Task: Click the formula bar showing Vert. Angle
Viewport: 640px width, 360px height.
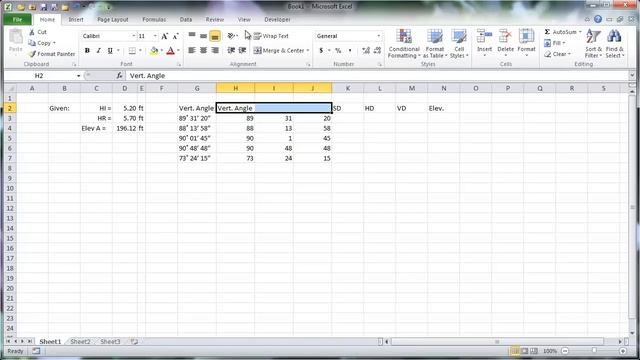Action: coord(378,76)
